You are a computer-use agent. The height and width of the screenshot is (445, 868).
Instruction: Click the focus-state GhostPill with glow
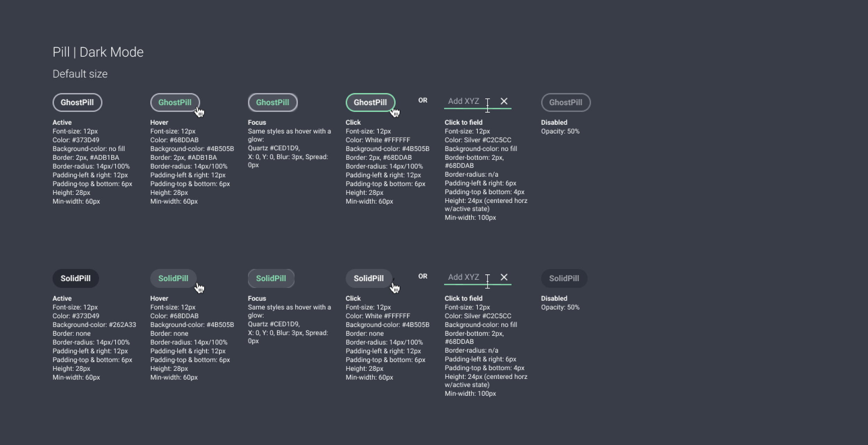pyautogui.click(x=273, y=102)
